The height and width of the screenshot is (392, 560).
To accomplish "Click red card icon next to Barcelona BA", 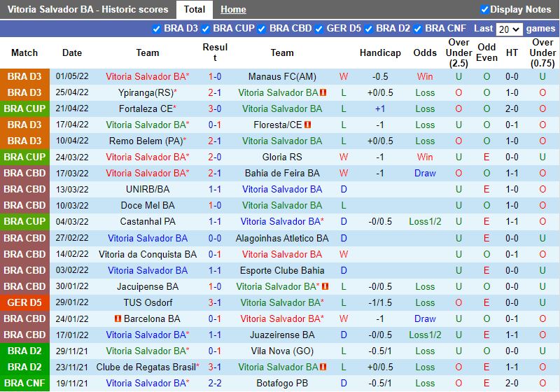I will (x=118, y=318).
